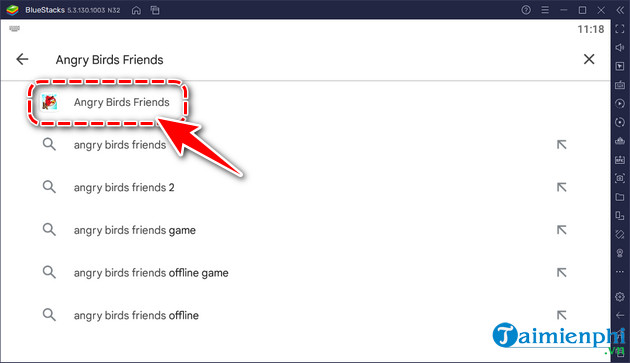Select 'angry birds friends 2' suggestion

click(x=124, y=187)
